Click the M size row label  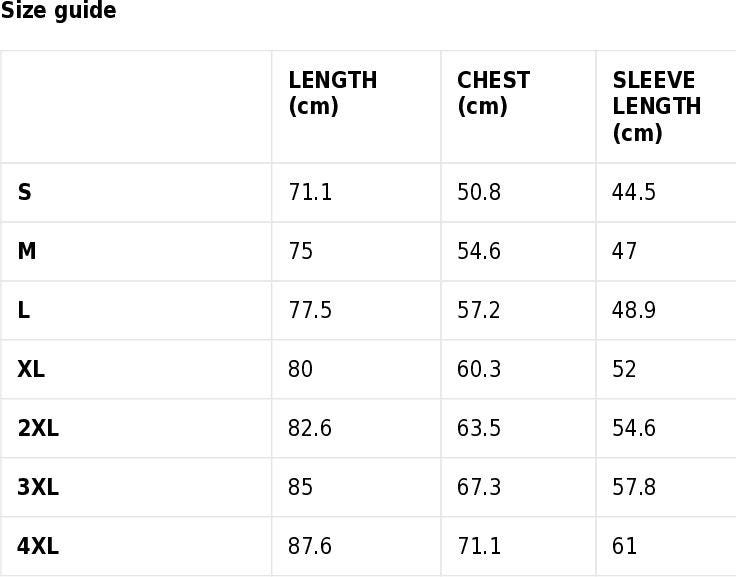(x=27, y=251)
